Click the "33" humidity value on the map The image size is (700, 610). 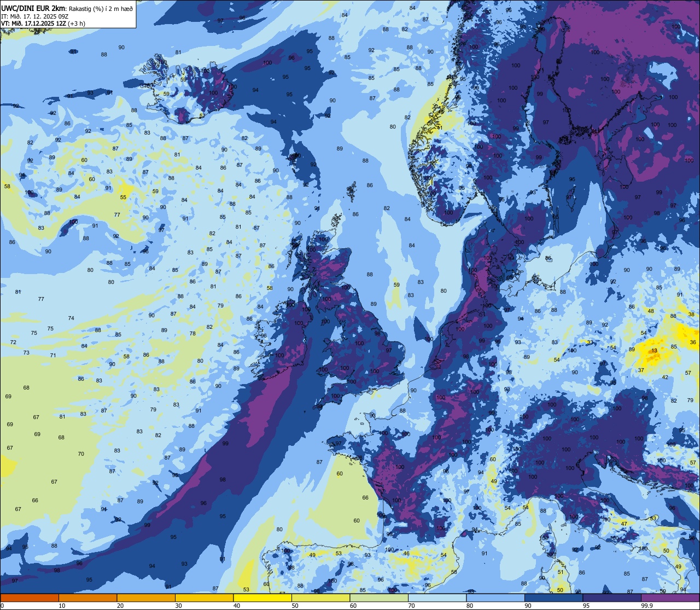590,342
